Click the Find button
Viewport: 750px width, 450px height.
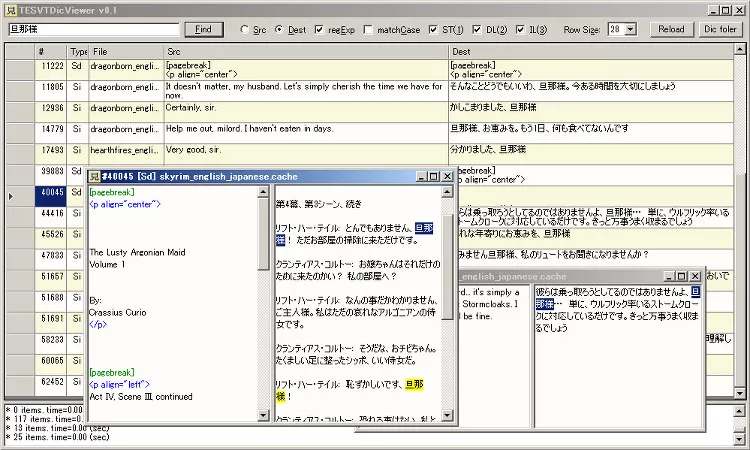coord(204,30)
